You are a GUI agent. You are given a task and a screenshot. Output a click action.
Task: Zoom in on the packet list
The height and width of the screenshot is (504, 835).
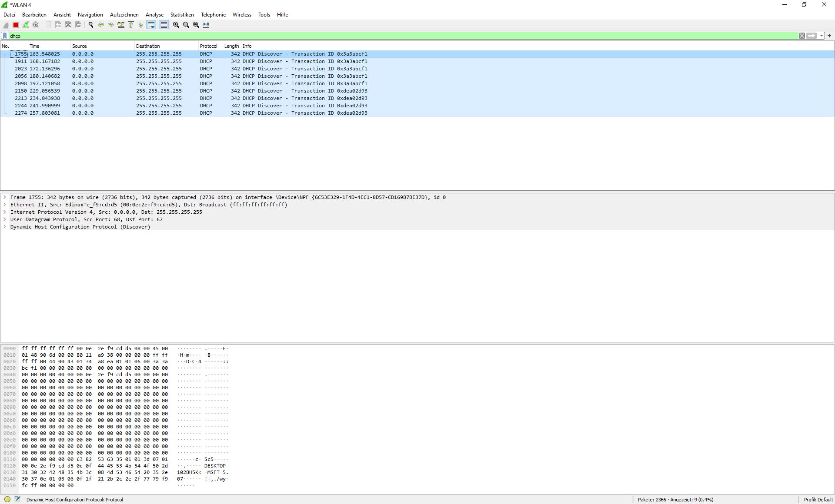click(176, 25)
